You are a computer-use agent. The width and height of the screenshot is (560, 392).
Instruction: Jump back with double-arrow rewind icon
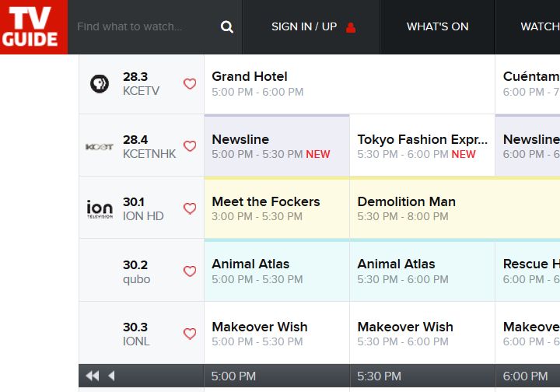point(93,376)
